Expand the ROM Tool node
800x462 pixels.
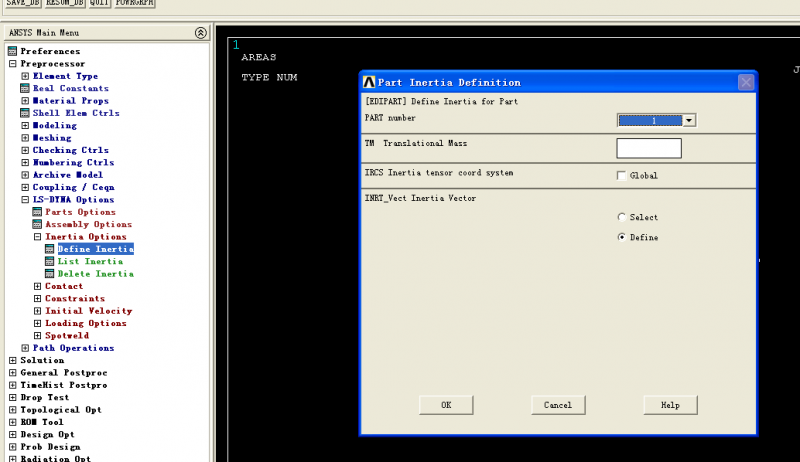[x=13, y=422]
